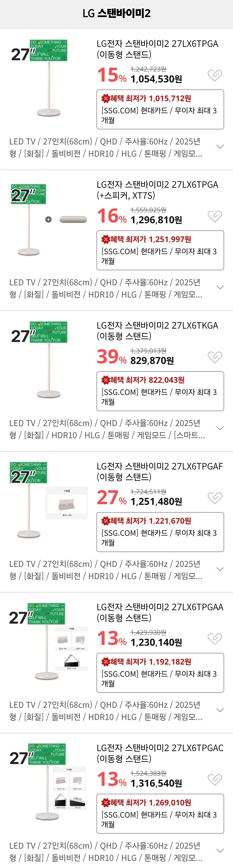The image size is (233, 868).
Task: Expand specs chevron for speaker XT7S bundle
Action: [x=220, y=287]
